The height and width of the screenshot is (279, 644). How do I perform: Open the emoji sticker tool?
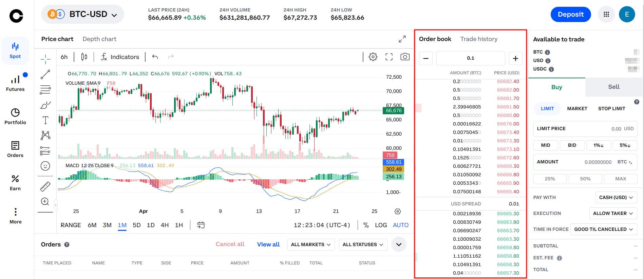coord(45,166)
